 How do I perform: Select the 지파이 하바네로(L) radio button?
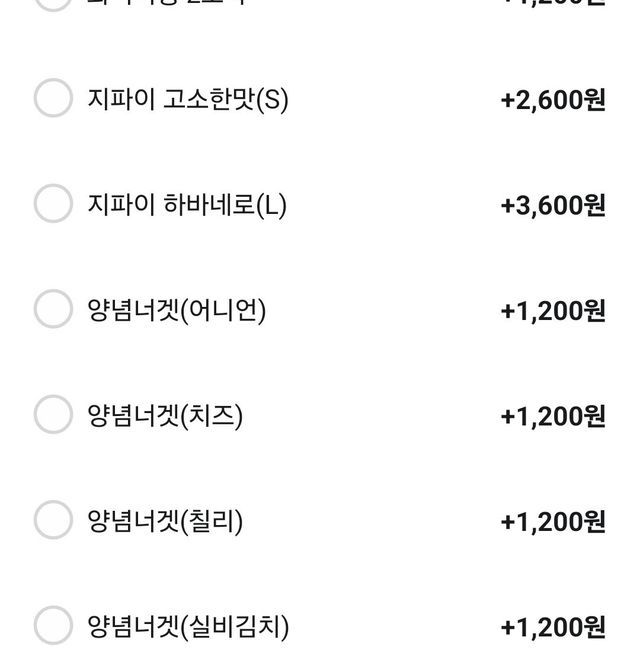[53, 204]
